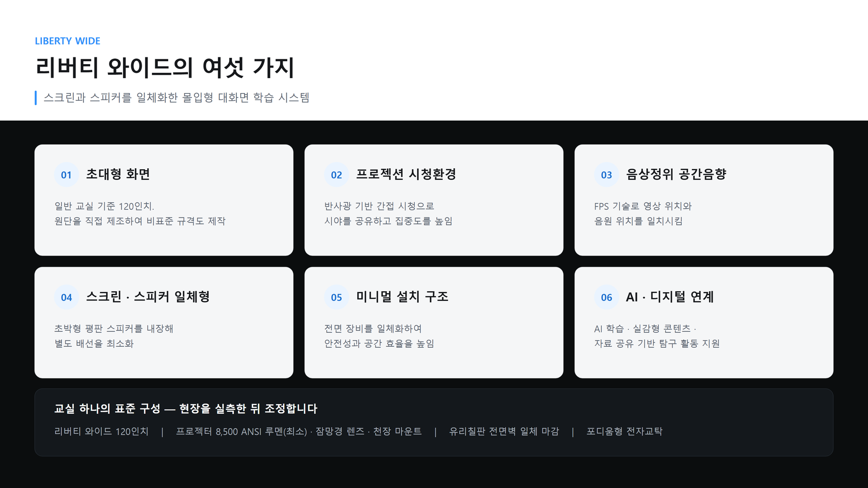Click the line AI 학습 · 실감형 콘텐츠 ·
This screenshot has height=488, width=868.
coord(645,328)
